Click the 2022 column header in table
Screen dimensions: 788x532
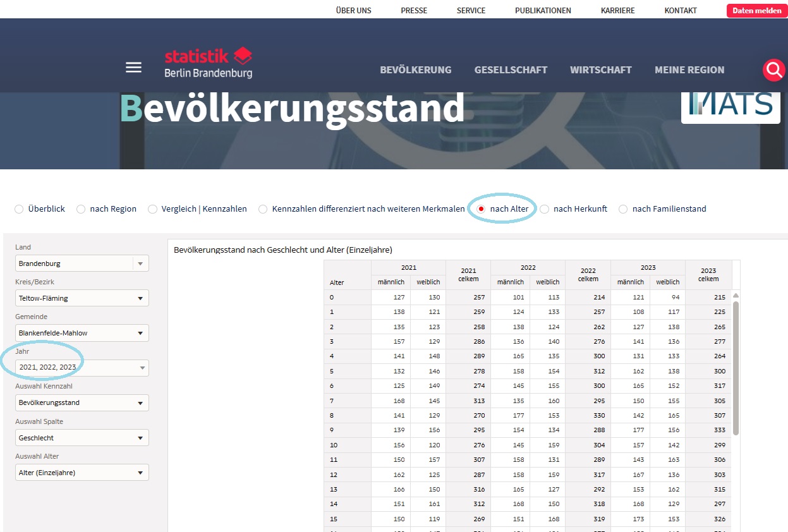pyautogui.click(x=528, y=267)
